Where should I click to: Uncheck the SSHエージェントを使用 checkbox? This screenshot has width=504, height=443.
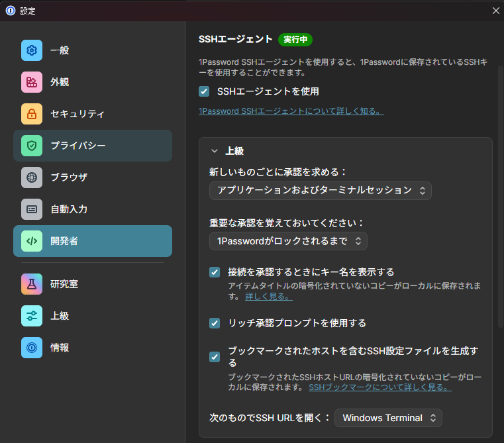tap(204, 91)
